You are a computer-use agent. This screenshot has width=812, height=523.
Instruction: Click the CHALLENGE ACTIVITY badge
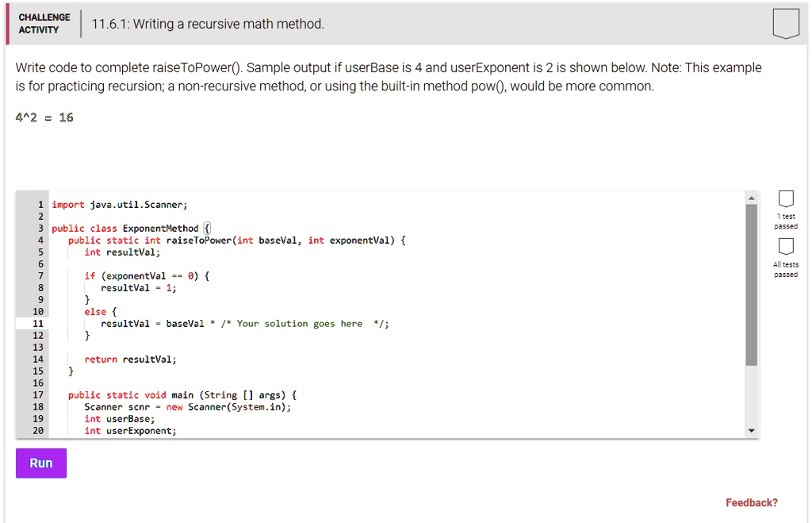coord(44,23)
